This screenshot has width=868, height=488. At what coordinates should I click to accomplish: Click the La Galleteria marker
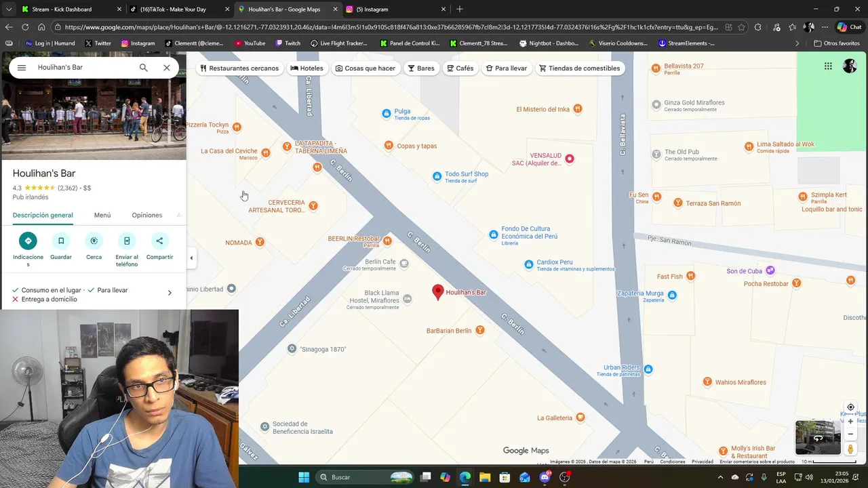tap(581, 418)
